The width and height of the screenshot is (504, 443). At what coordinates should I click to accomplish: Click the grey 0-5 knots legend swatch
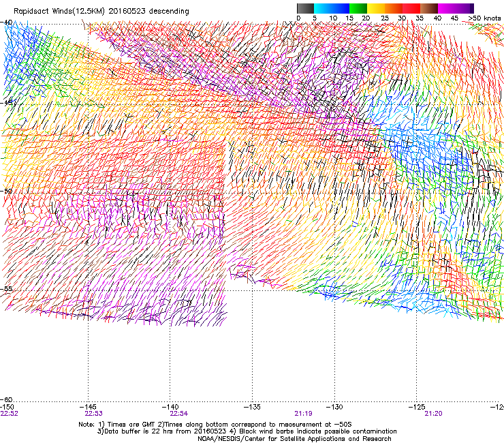[305, 8]
